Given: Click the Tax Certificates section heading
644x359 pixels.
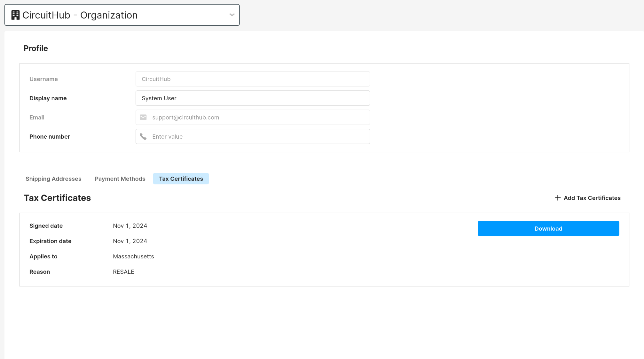Looking at the screenshot, I should (x=57, y=198).
